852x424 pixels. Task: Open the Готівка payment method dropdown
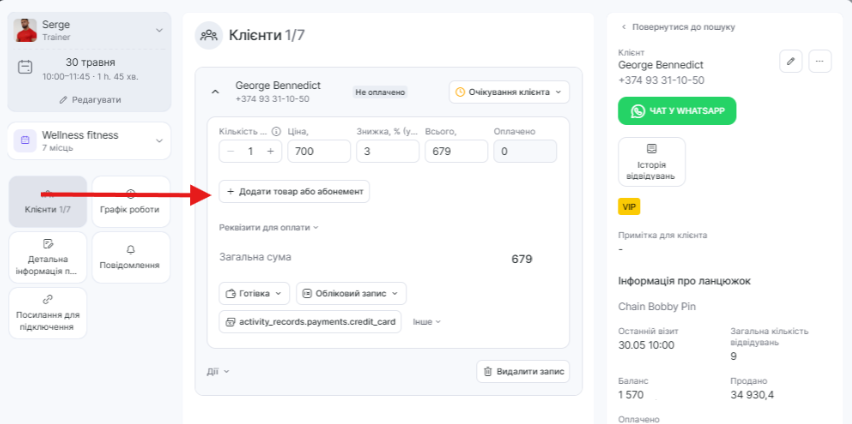tap(255, 293)
